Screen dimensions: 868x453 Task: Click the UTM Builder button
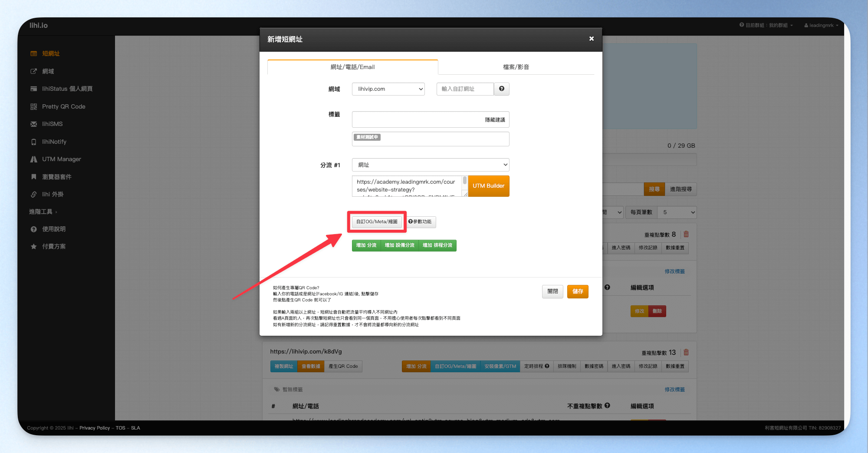coord(489,186)
